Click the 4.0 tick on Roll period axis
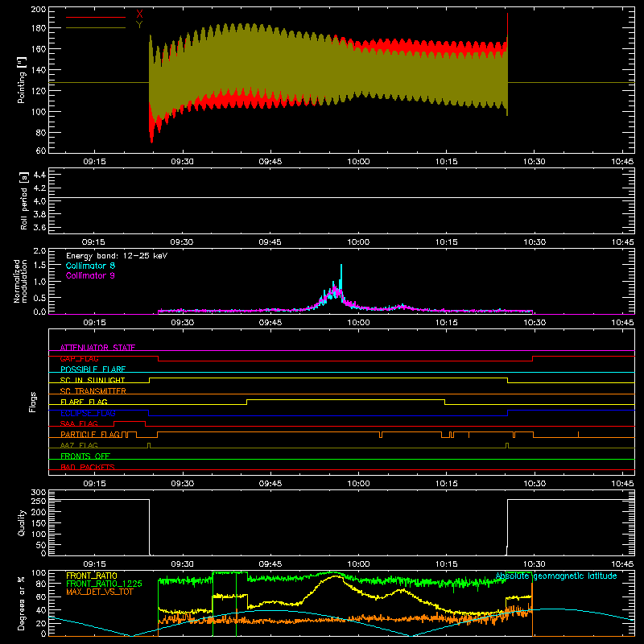 (x=39, y=201)
